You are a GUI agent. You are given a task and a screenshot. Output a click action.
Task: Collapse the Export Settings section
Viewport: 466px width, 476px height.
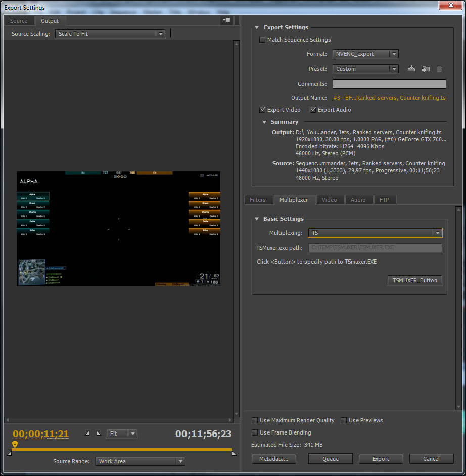[x=257, y=28]
